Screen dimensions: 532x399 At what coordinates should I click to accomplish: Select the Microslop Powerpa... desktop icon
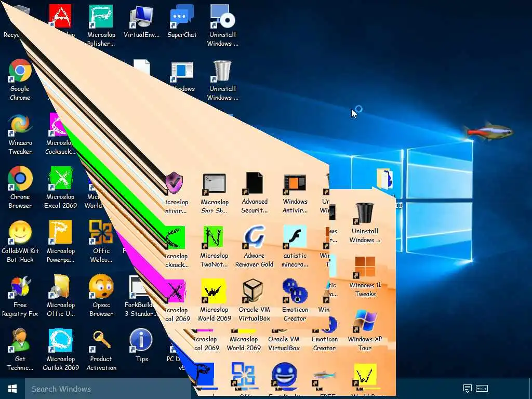point(60,233)
